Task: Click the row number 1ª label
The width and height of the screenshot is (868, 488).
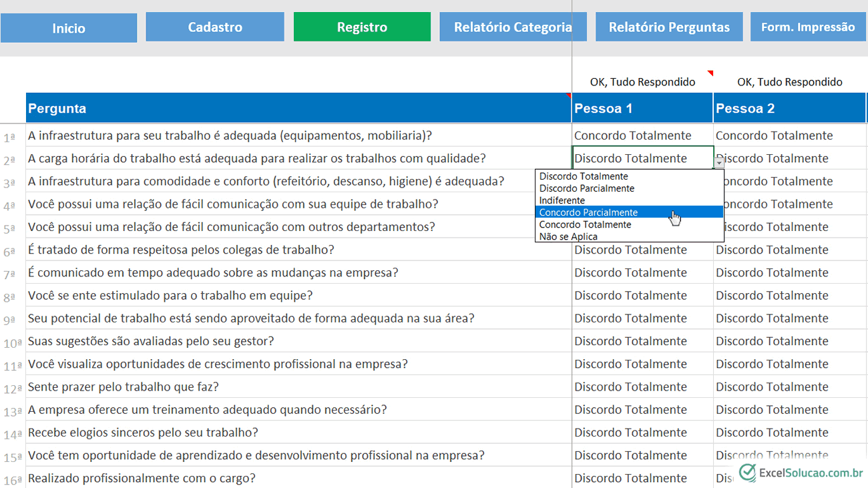Action: pyautogui.click(x=9, y=138)
